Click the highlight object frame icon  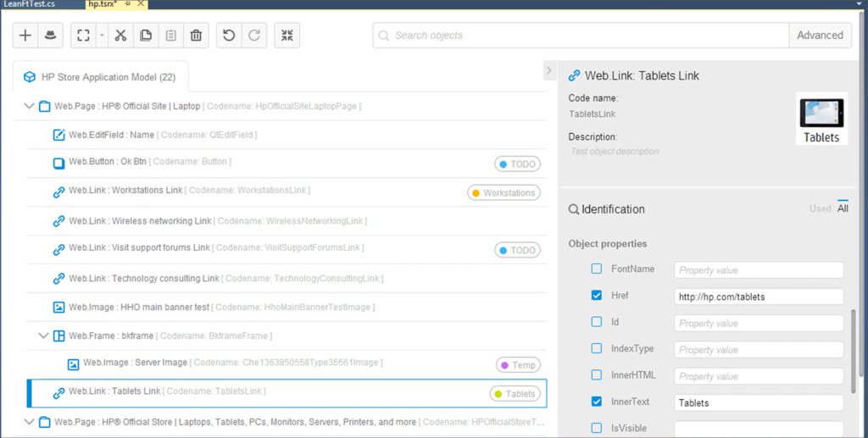click(84, 36)
